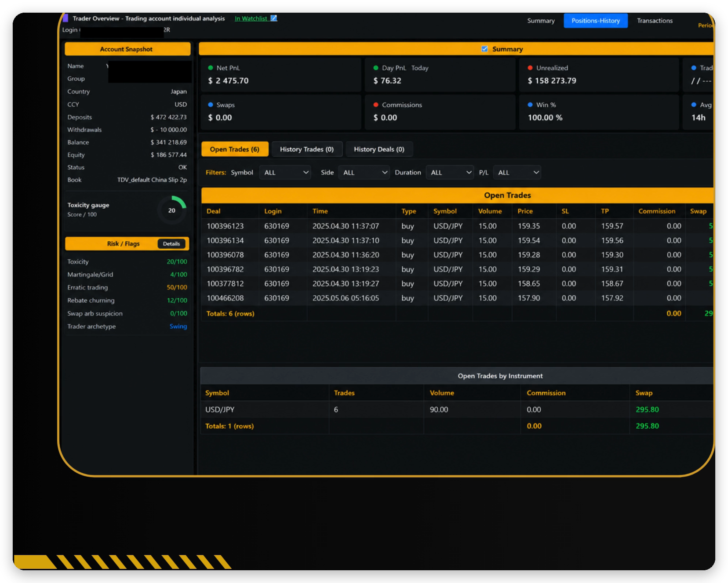Select the Positions-History tab
728x583 pixels.
coord(596,21)
